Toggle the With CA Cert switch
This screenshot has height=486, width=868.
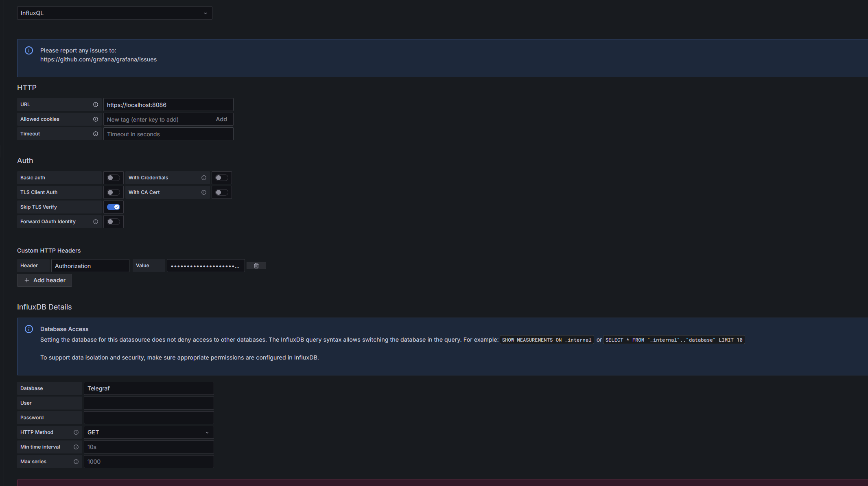pos(221,192)
